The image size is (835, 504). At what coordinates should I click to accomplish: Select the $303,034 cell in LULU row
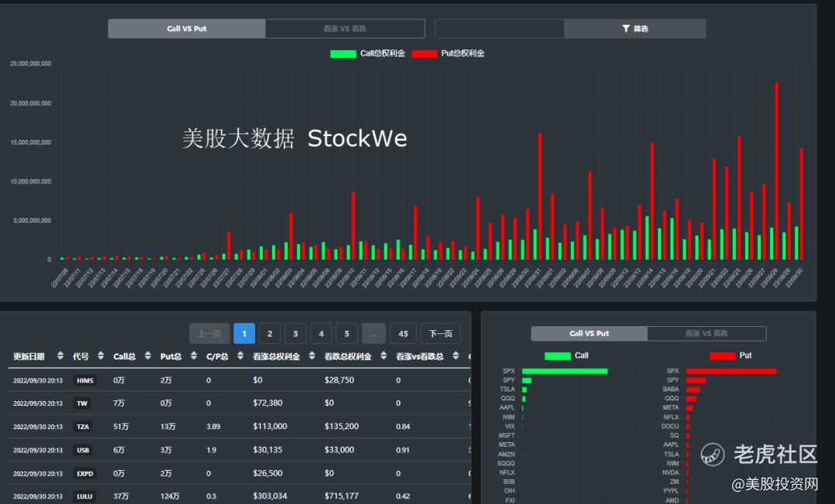coord(270,496)
